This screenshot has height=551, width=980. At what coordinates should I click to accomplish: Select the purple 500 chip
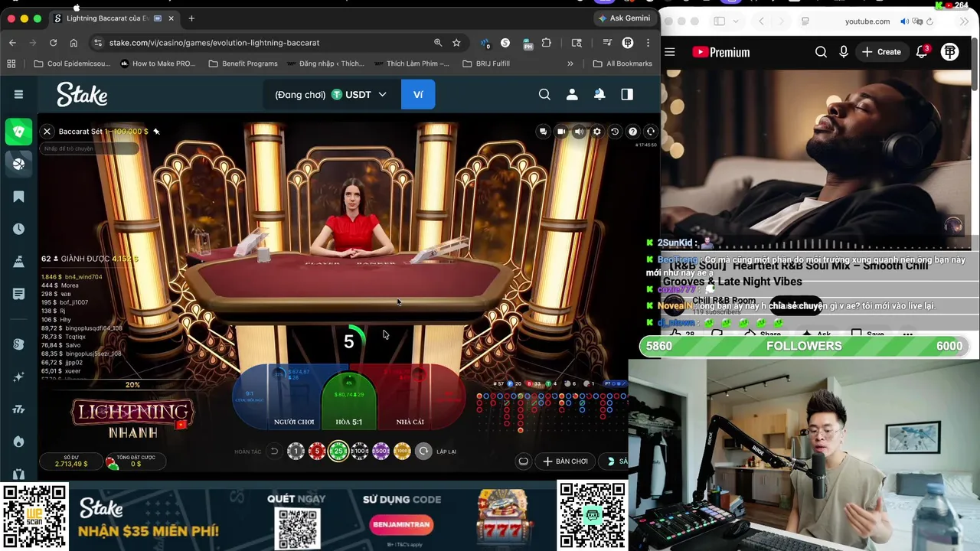tap(381, 452)
